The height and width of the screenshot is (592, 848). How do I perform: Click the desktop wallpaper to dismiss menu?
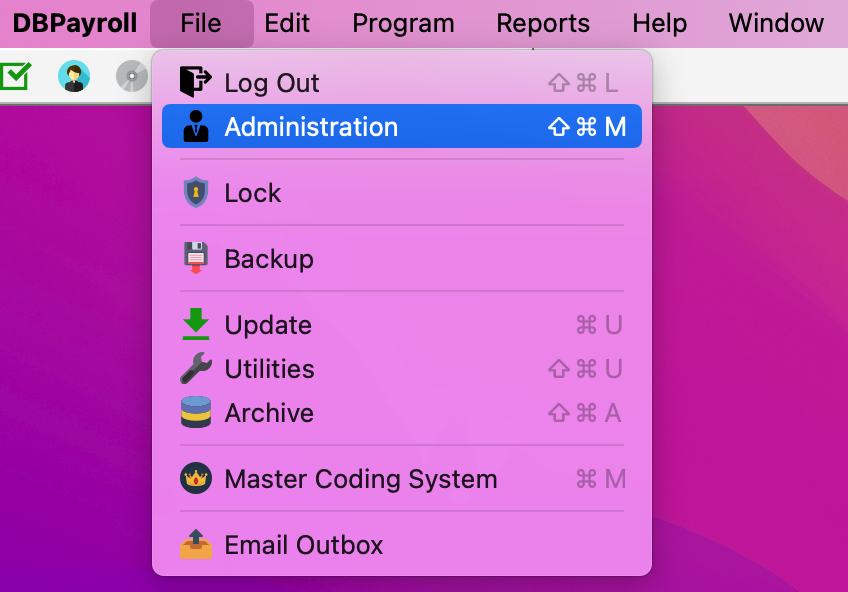[x=750, y=350]
